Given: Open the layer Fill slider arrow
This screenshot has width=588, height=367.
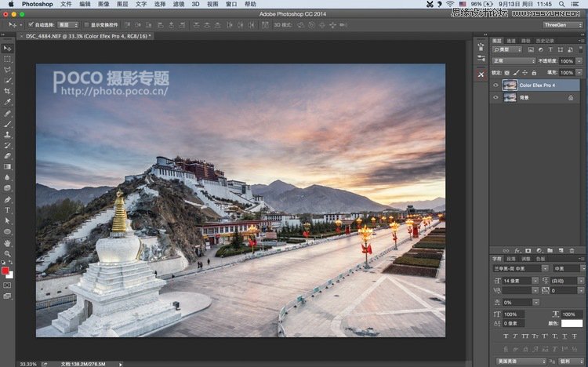Looking at the screenshot, I should [579, 72].
